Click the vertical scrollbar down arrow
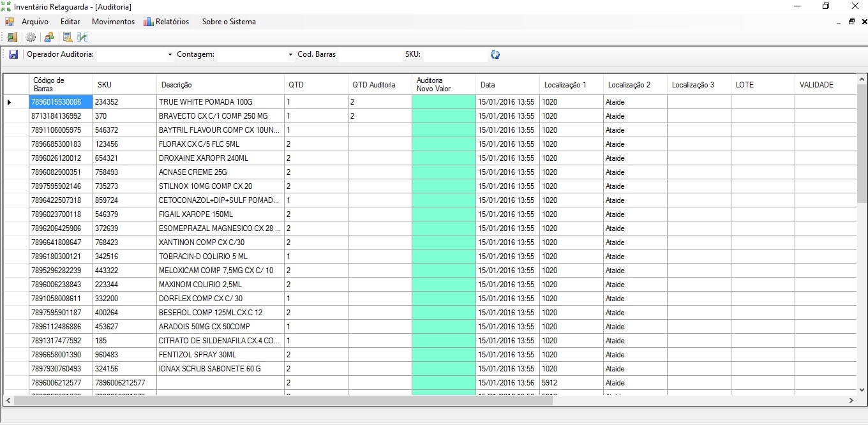 point(862,389)
